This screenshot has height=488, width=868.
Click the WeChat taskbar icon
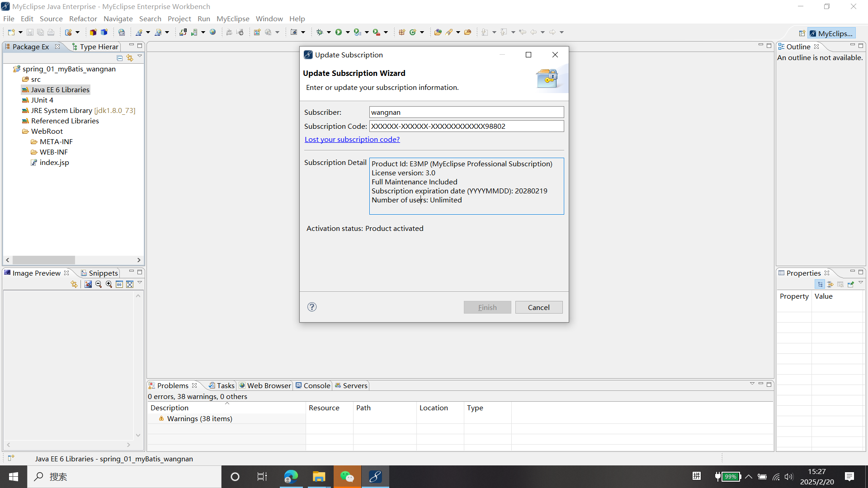[x=347, y=477]
